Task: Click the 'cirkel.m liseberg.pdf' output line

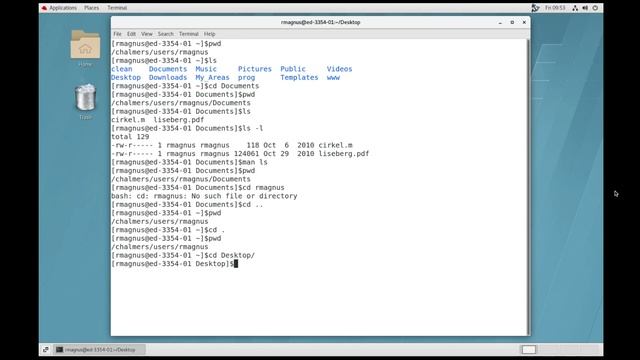Action: (x=158, y=120)
